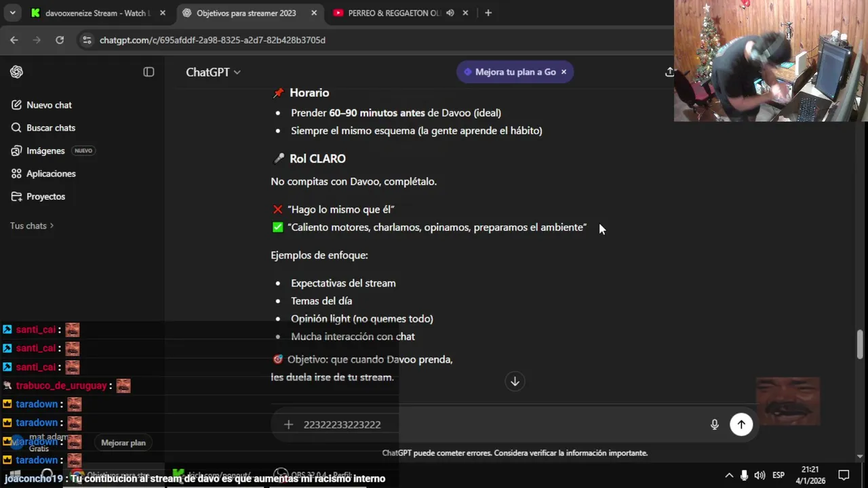Click username trabuco_de_uruguay in chat overlay
This screenshot has width=868, height=488.
point(61,386)
